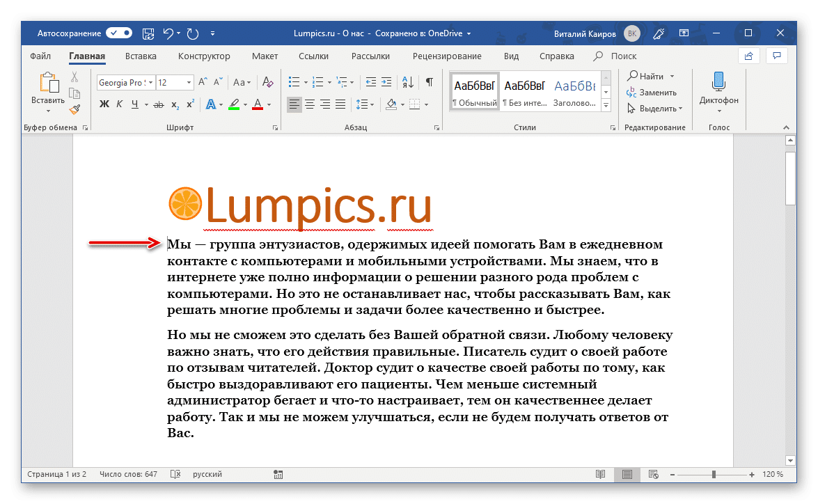This screenshot has width=818, height=504.
Task: Click the Заменить button
Action: tap(652, 92)
